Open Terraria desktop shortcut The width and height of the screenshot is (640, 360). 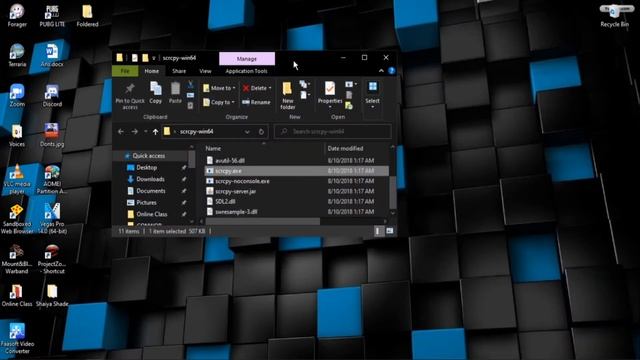click(17, 56)
